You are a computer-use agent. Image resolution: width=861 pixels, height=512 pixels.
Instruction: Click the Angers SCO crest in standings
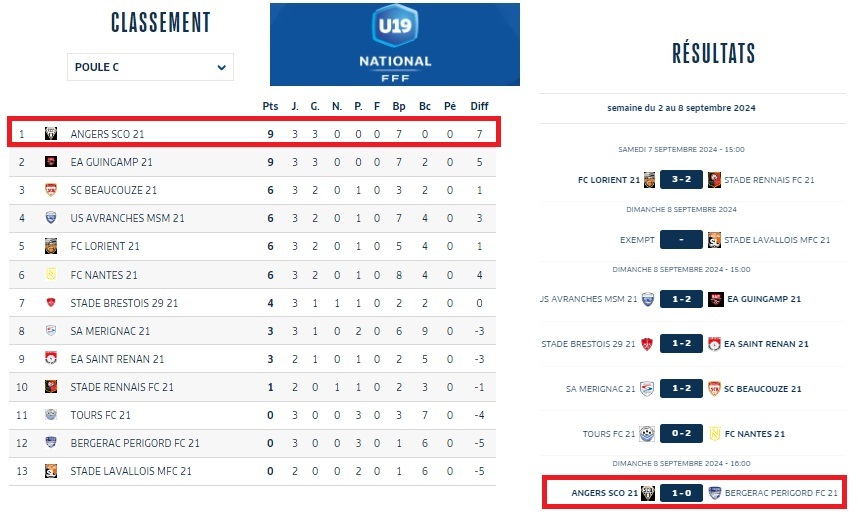point(50,133)
